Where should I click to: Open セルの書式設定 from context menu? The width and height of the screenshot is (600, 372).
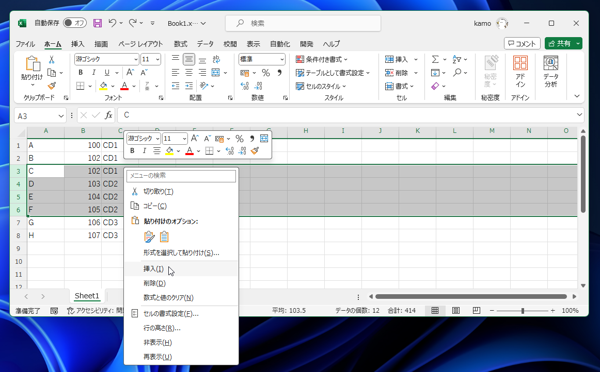(x=181, y=314)
